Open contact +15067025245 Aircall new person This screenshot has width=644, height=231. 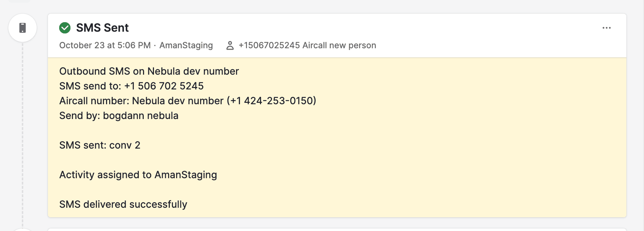point(307,45)
